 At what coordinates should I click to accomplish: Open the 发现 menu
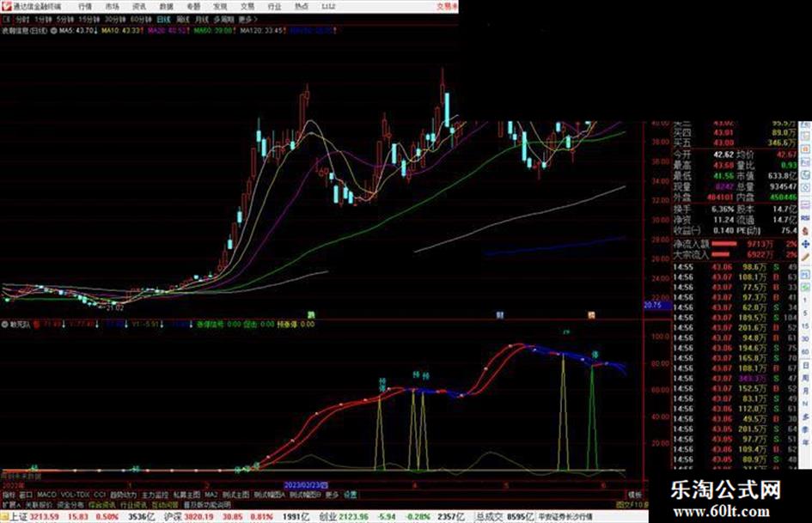tap(221, 7)
